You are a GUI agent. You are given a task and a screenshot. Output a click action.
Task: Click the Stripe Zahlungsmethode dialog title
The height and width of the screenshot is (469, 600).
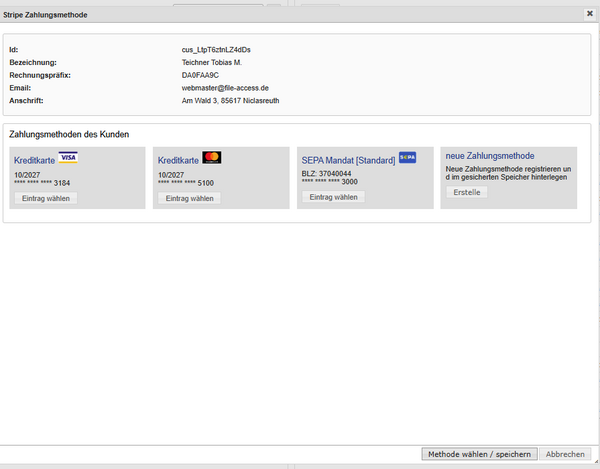[x=45, y=15]
